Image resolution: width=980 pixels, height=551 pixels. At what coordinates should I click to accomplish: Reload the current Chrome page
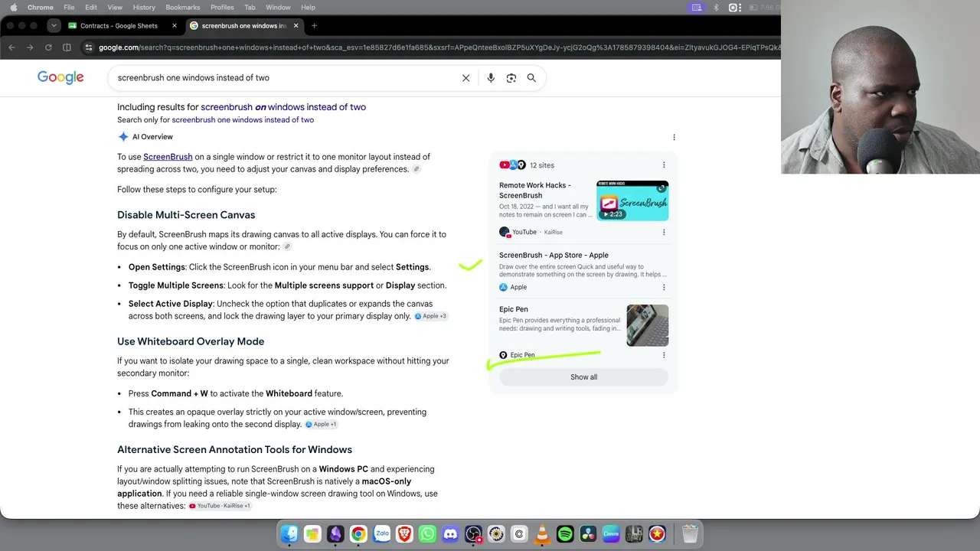(x=48, y=47)
